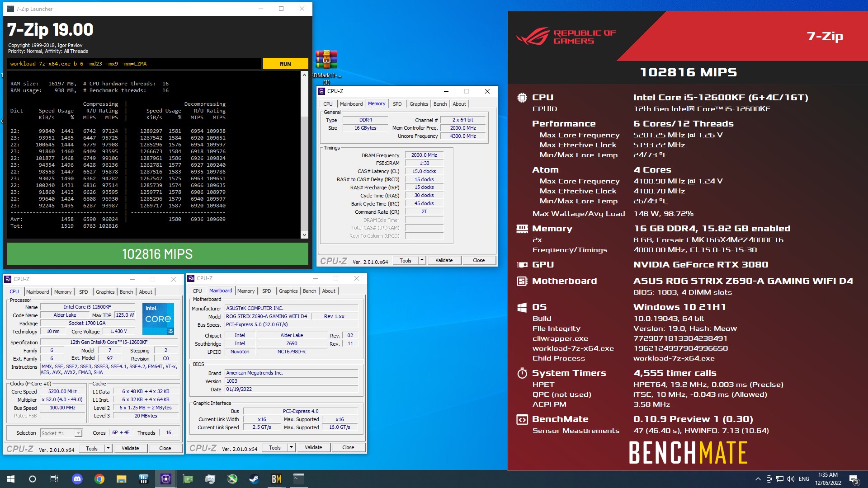Switch to CPU tab in Mainboard CPU-Z window
868x488 pixels.
click(x=197, y=291)
